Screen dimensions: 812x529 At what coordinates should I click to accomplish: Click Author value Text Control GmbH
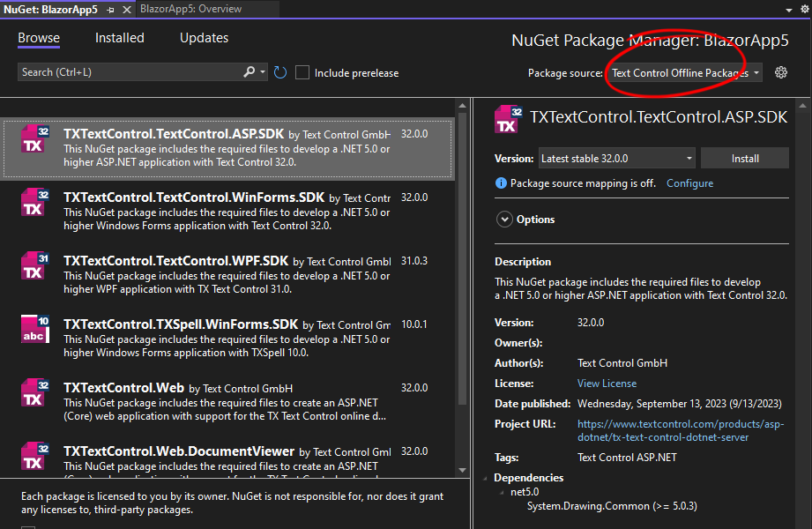pyautogui.click(x=622, y=363)
